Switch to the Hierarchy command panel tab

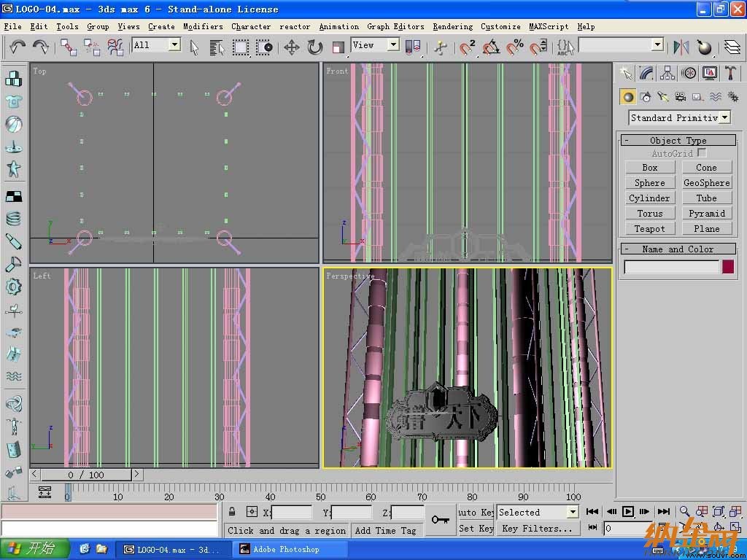(x=667, y=73)
